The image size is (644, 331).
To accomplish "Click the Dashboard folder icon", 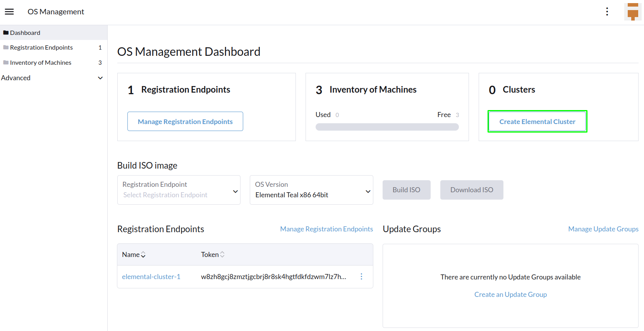I will click(6, 33).
